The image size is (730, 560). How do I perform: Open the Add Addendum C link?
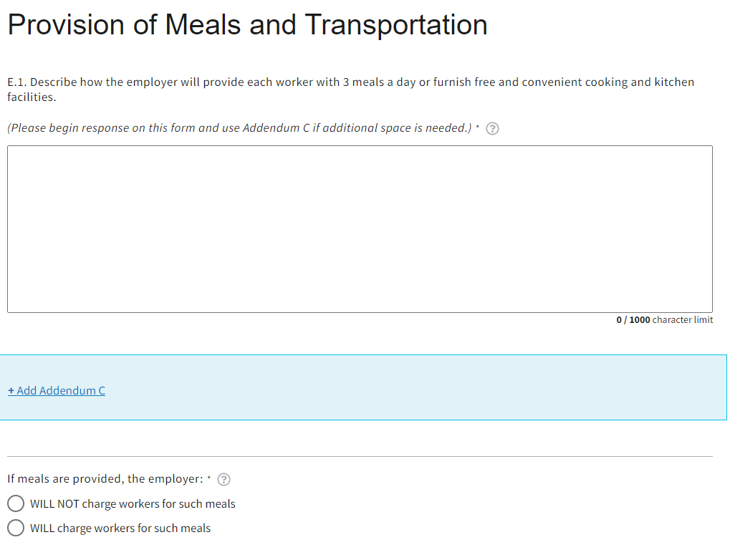pos(57,390)
